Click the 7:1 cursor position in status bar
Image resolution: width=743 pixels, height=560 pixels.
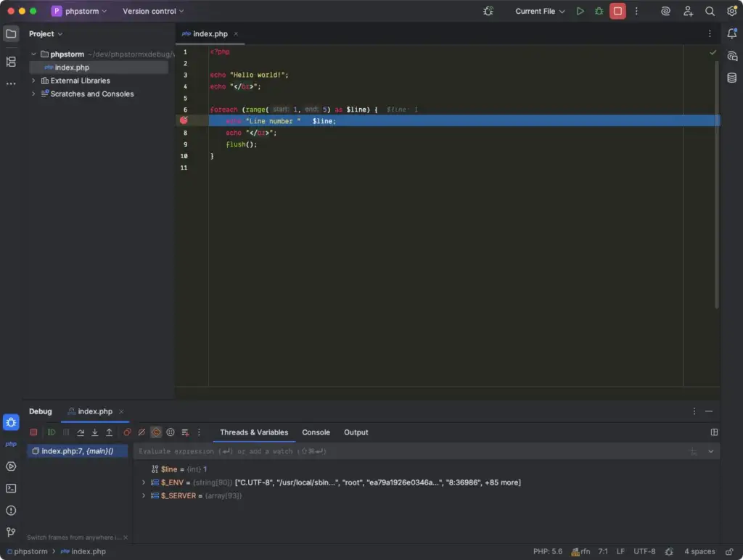(603, 551)
